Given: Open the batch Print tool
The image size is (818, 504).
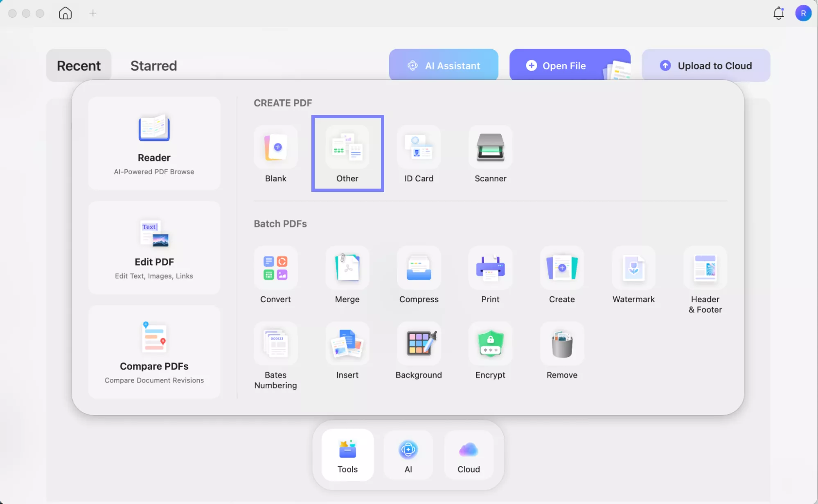Looking at the screenshot, I should 490,268.
